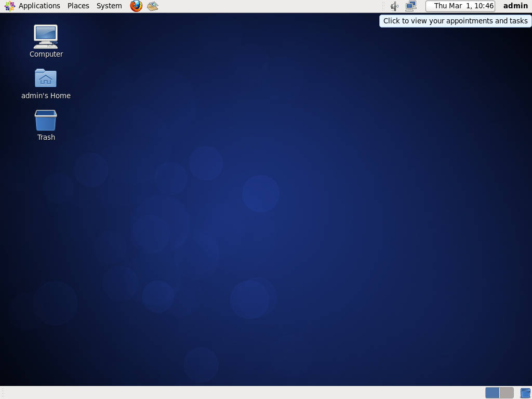
Task: Switch to the first workspace
Action: [x=492, y=393]
